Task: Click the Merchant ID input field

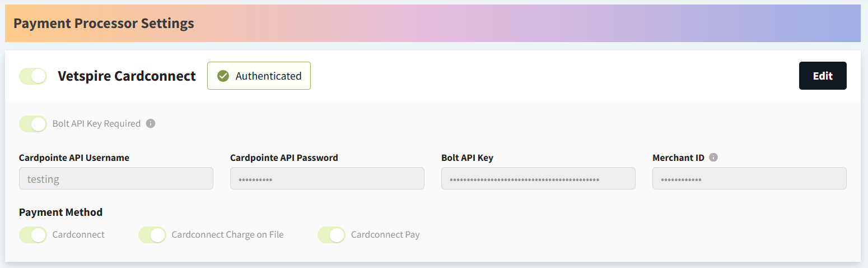Action: (749, 178)
